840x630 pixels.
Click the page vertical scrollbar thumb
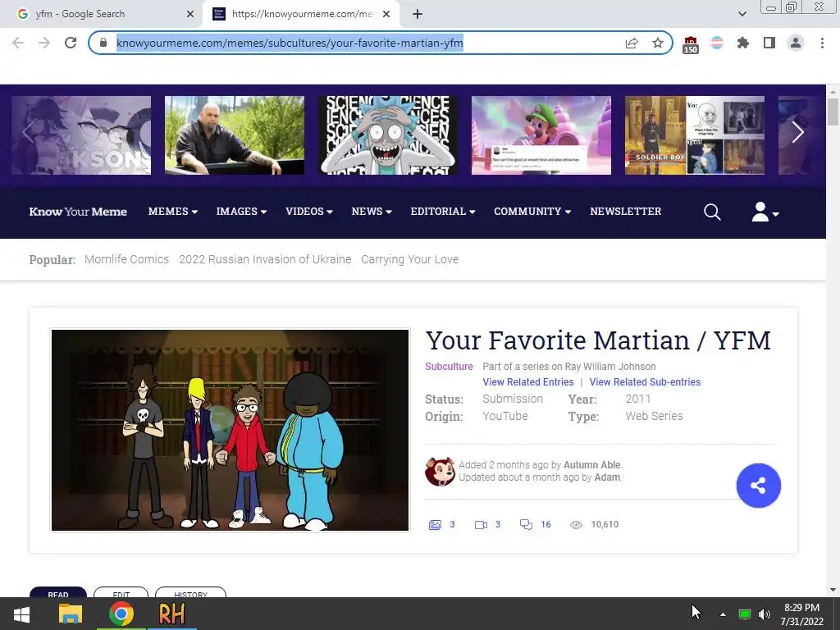[833, 112]
